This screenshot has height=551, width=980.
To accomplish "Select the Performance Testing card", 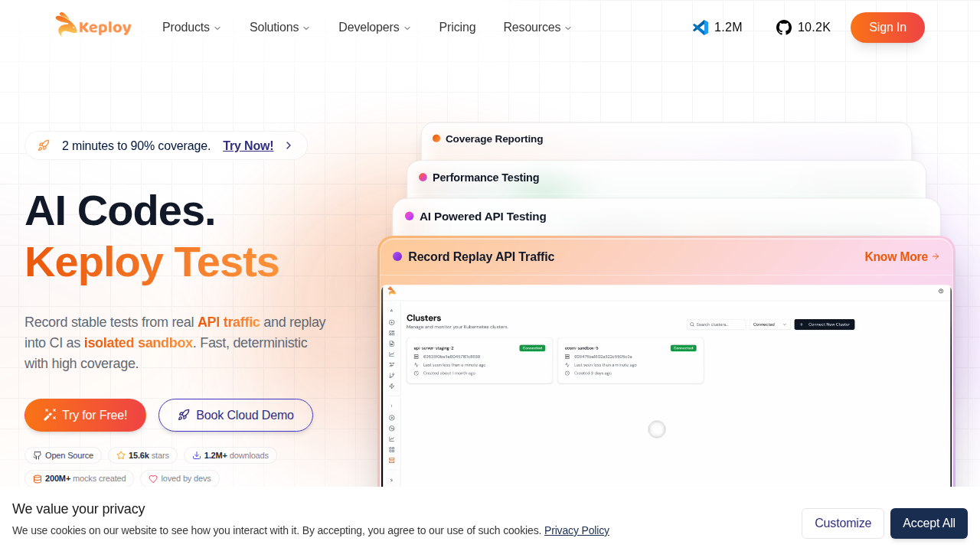I will 485,178.
